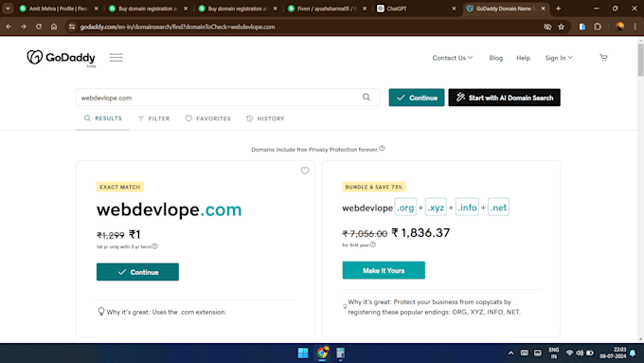Click the BUNDLE & SAVE 73% badge
Viewport: 644px width, 363px height.
[374, 187]
